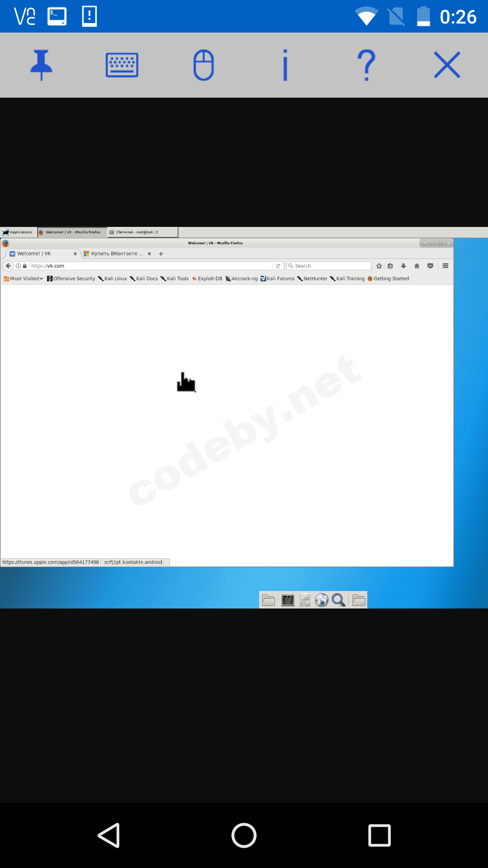Switch to the 'Welcome! | VK' tab
The height and width of the screenshot is (868, 488).
coord(42,254)
